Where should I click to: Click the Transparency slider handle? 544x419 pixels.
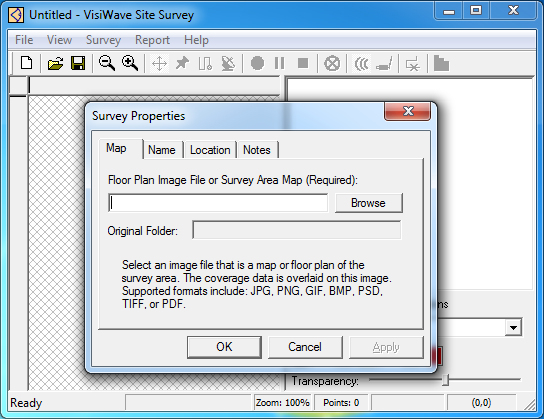446,380
